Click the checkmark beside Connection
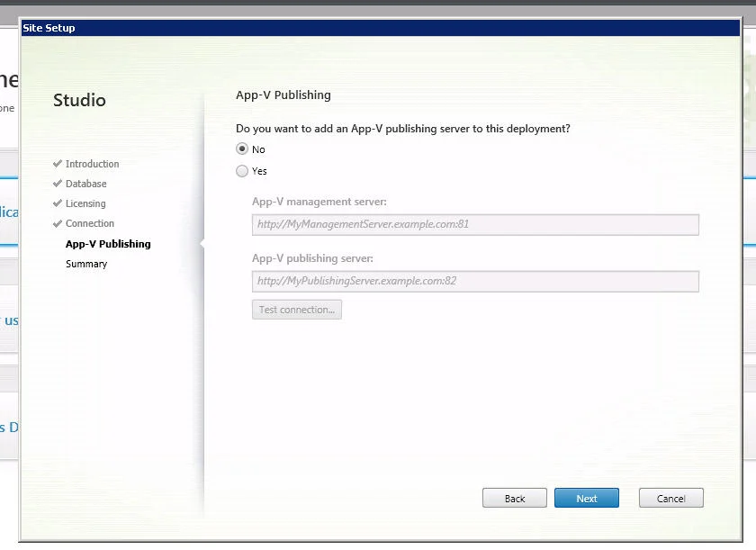Image resolution: width=756 pixels, height=550 pixels. point(58,223)
